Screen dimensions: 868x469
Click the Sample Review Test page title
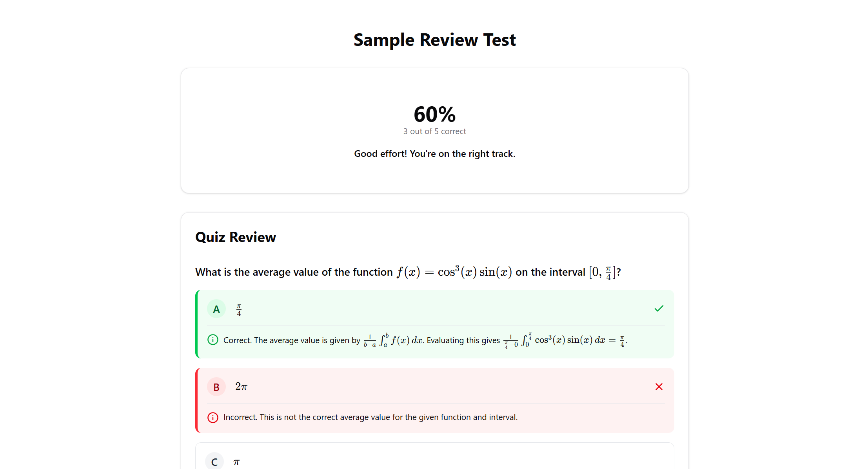click(x=434, y=40)
